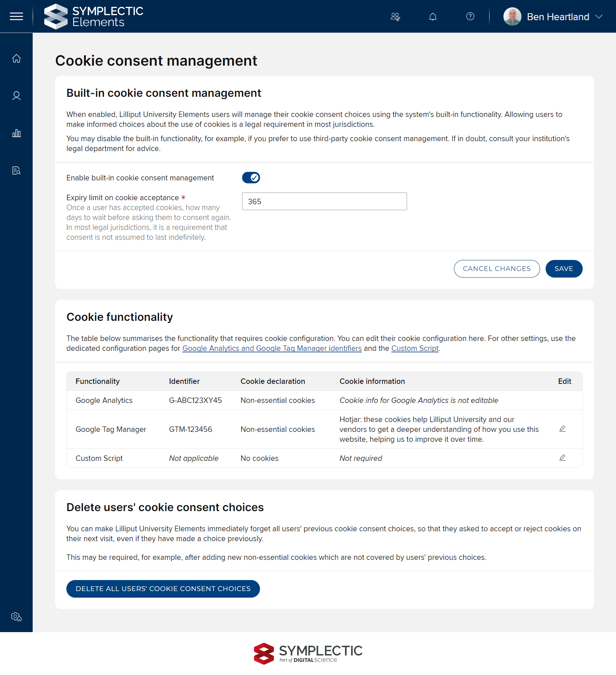Focus the expiry limit days input field

click(324, 202)
